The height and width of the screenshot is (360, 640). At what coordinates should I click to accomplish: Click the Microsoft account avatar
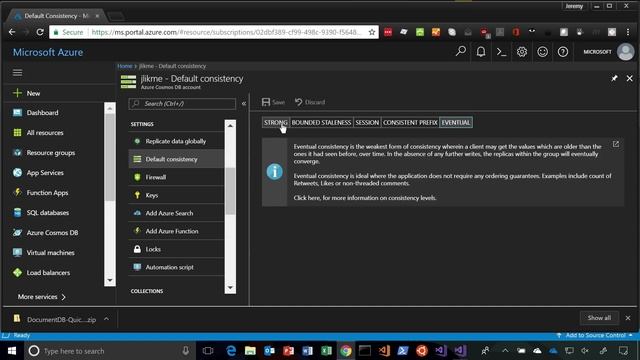coord(625,52)
